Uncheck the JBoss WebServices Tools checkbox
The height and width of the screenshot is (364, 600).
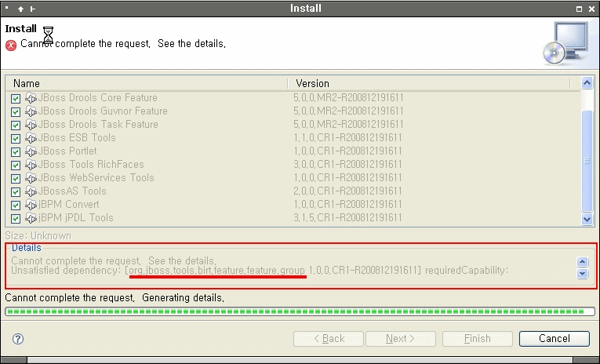point(16,179)
